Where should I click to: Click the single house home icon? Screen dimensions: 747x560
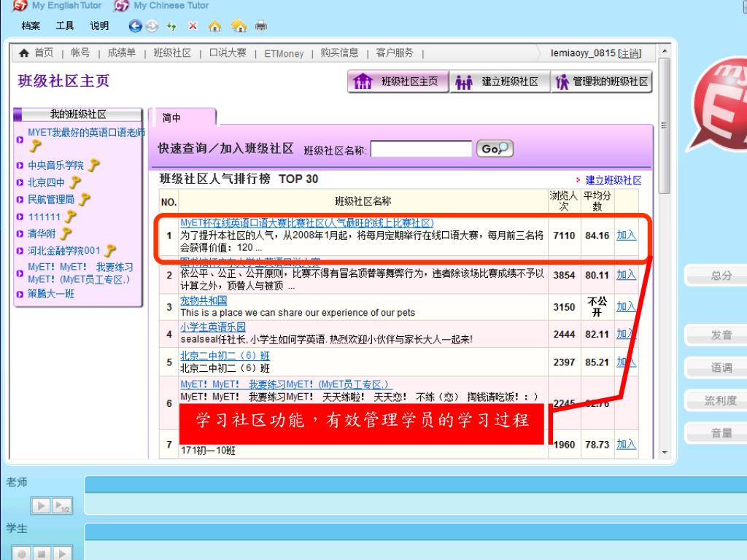click(x=215, y=26)
